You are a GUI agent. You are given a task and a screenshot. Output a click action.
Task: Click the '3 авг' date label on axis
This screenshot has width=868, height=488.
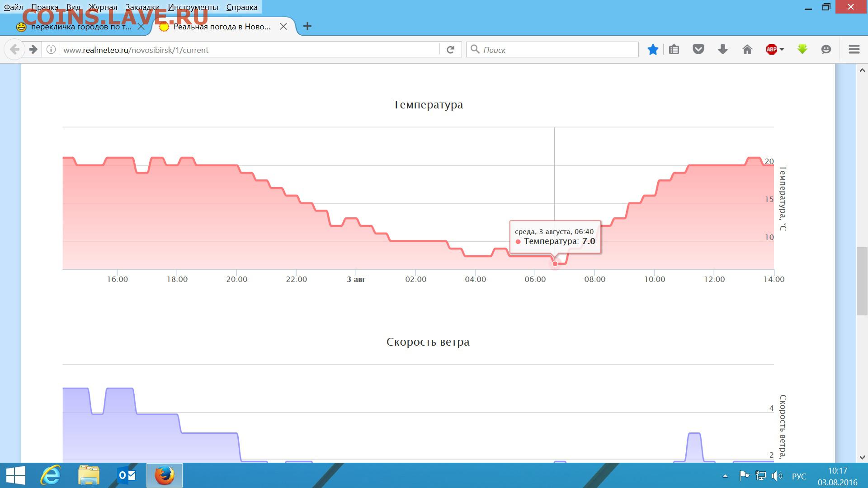pyautogui.click(x=356, y=279)
